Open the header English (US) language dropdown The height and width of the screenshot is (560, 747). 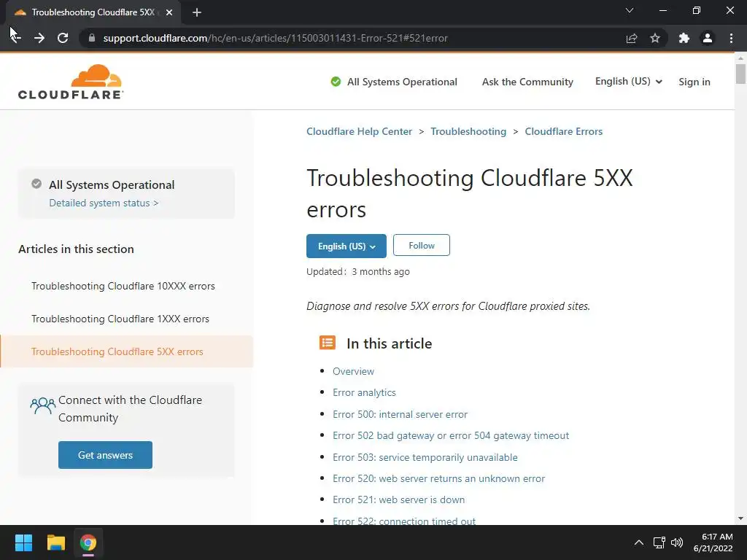(x=628, y=82)
